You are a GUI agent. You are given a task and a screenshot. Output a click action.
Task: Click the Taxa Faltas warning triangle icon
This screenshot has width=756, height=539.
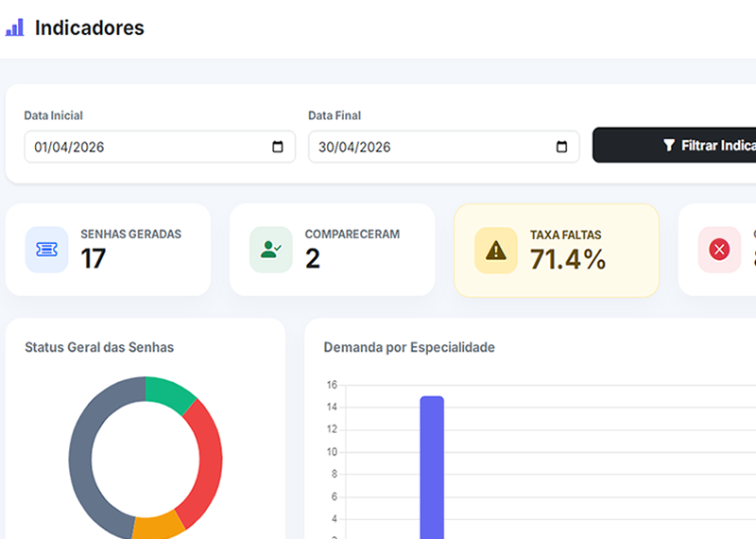tap(495, 251)
